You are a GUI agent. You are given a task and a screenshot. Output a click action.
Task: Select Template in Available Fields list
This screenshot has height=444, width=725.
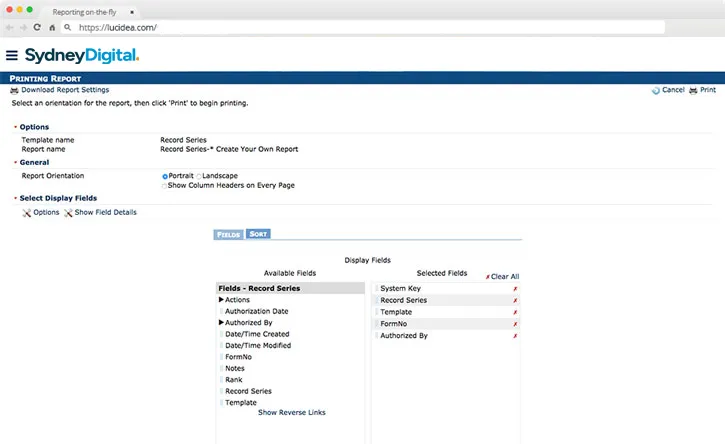241,403
